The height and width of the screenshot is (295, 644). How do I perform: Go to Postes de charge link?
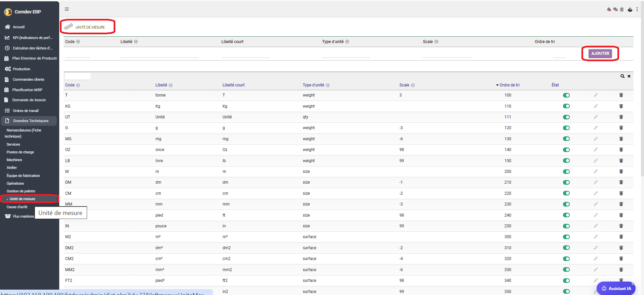[20, 152]
